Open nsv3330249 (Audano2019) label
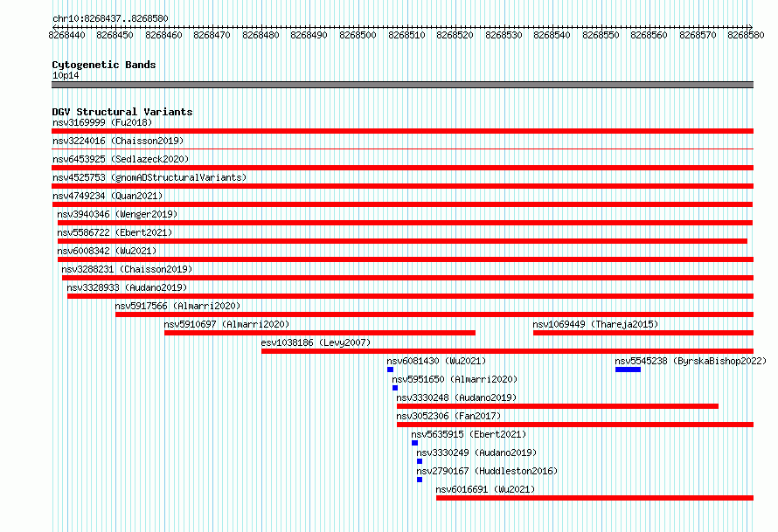This screenshot has height=532, width=778. coord(476,453)
